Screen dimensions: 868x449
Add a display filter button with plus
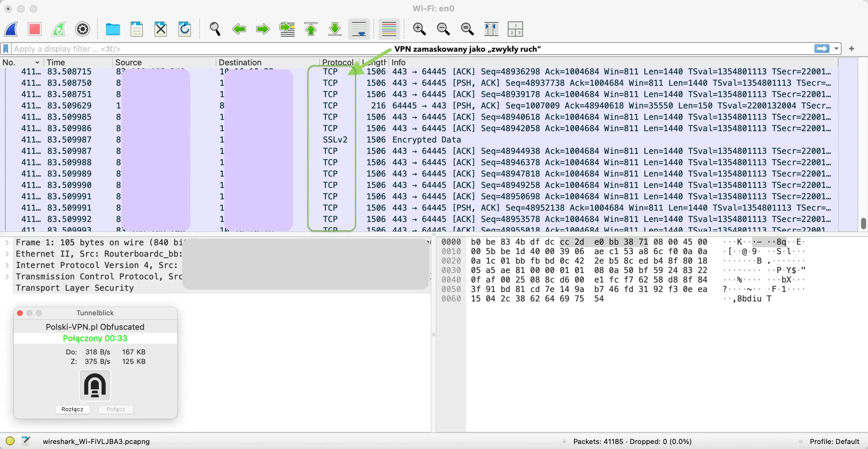click(x=851, y=49)
